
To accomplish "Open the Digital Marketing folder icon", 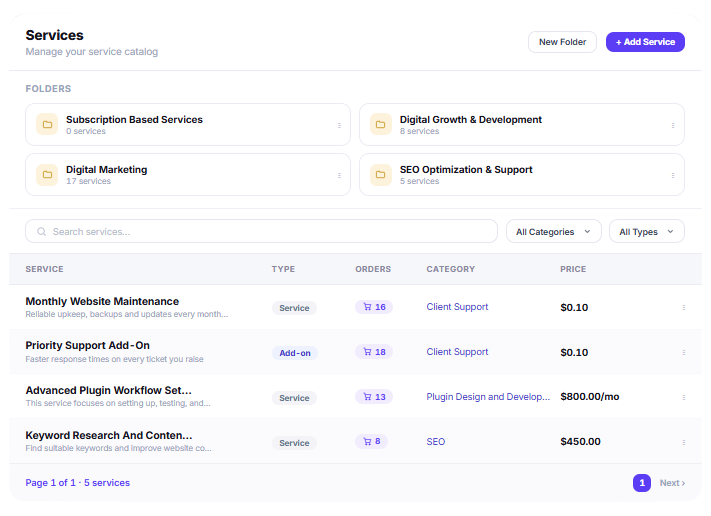I will tap(47, 174).
